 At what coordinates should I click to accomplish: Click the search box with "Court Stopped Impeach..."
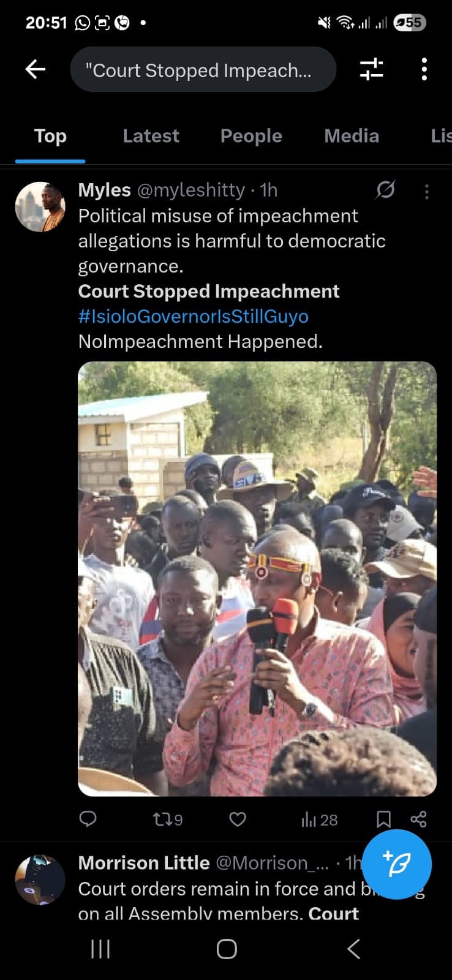pyautogui.click(x=203, y=70)
